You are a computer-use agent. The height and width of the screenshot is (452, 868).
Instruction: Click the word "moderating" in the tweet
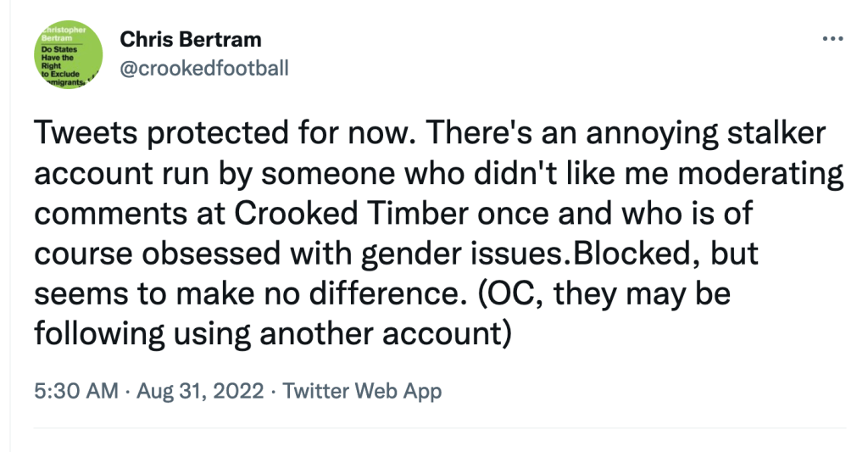coord(754,176)
